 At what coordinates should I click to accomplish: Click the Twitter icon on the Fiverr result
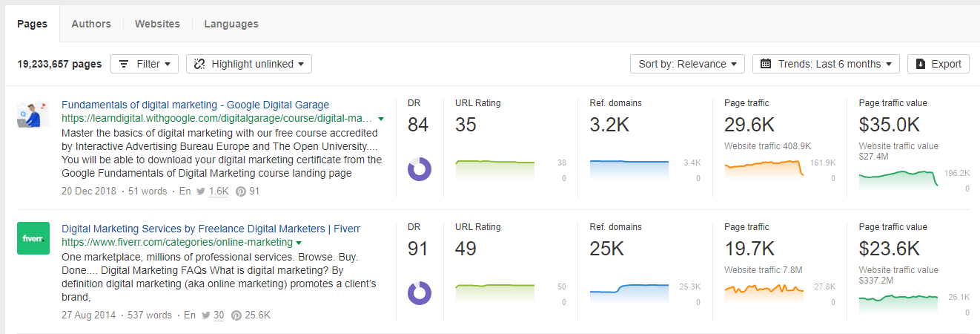pyautogui.click(x=207, y=315)
